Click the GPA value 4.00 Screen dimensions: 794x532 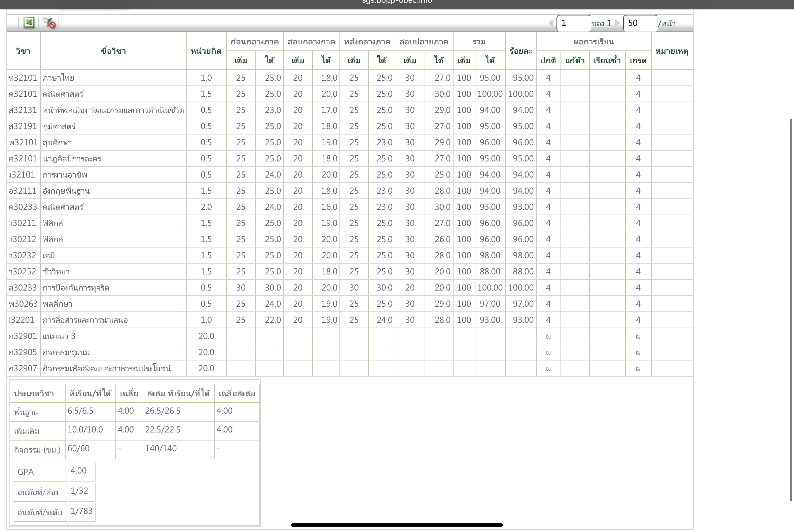pos(79,471)
